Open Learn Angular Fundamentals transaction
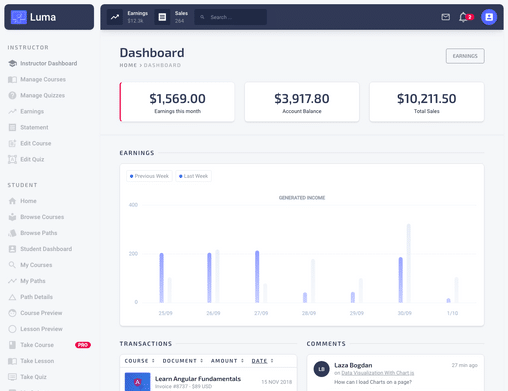The height and width of the screenshot is (391, 508). click(x=198, y=379)
